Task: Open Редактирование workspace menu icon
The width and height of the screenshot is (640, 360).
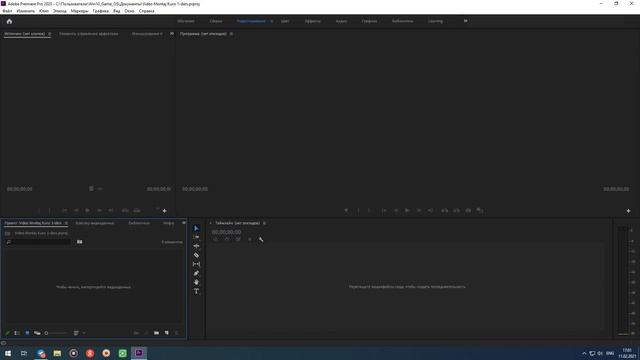Action: 271,21
